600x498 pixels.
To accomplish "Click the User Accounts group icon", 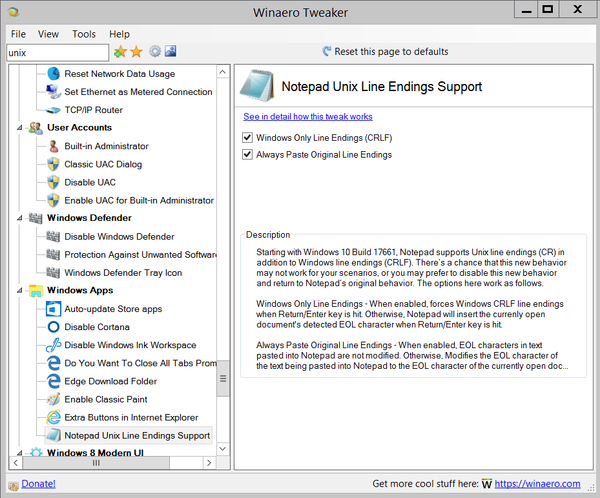I will 36,128.
